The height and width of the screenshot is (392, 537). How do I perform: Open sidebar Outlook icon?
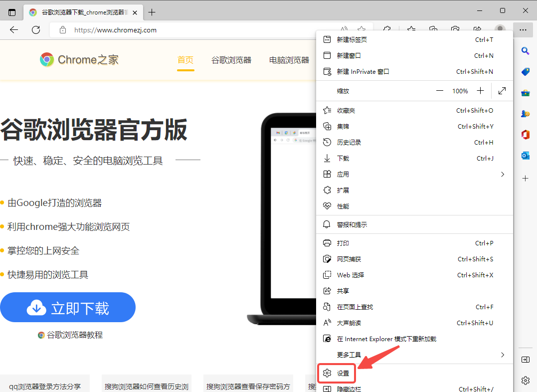(x=526, y=156)
